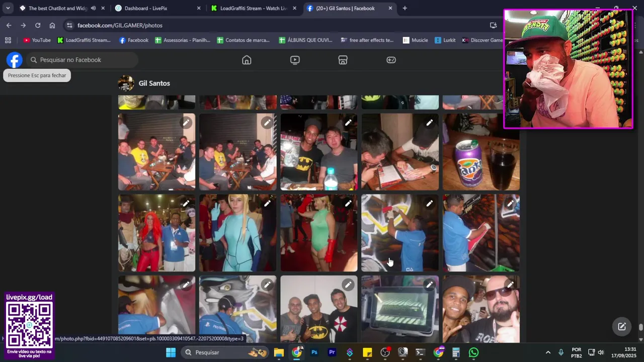Viewport: 644px width, 362px height.
Task: Open the Fanta can photo thumbnail
Action: (481, 152)
